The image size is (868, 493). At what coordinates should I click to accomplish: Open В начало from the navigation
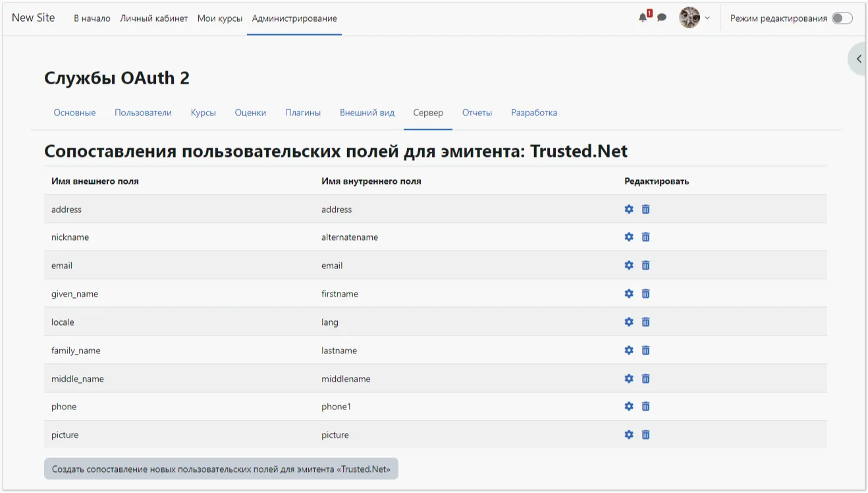92,18
